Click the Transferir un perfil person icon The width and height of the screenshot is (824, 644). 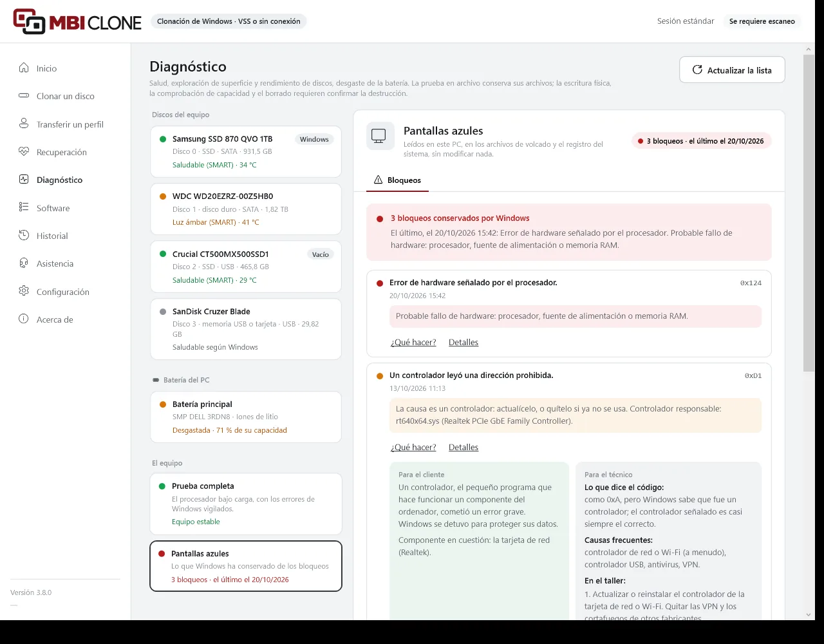(24, 124)
